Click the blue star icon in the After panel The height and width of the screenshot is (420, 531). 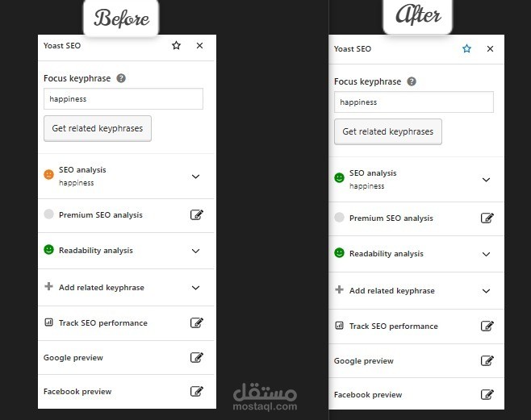pos(466,48)
